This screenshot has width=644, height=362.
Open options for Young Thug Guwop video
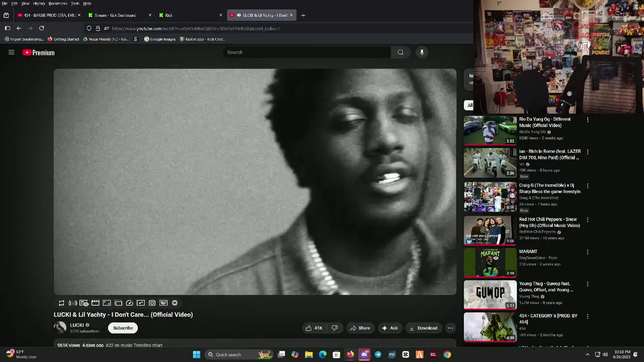pyautogui.click(x=587, y=284)
